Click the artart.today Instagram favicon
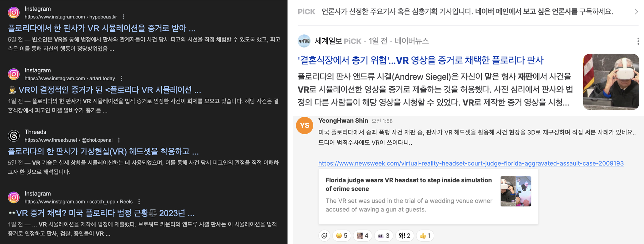The height and width of the screenshot is (244, 644). tap(14, 74)
